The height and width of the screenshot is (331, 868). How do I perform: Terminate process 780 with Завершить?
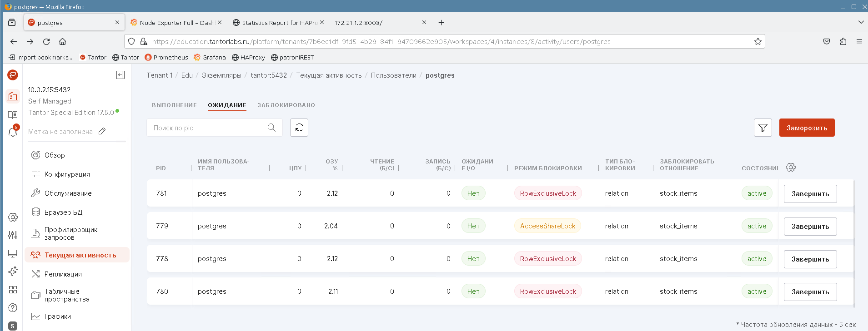(x=810, y=292)
